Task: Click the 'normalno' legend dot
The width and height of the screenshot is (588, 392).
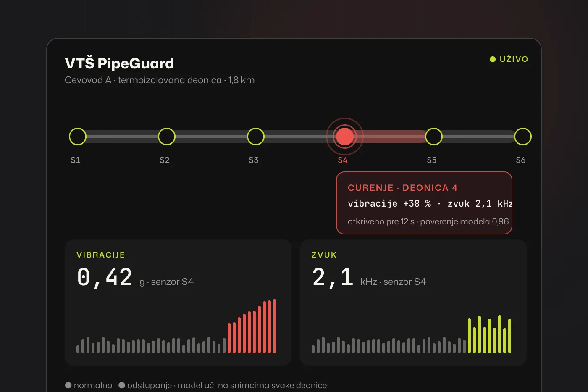Action: pyautogui.click(x=68, y=385)
